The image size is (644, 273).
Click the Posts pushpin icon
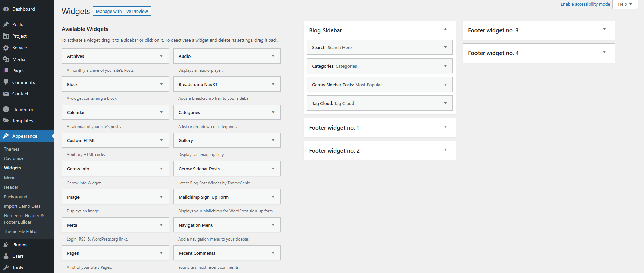click(6, 24)
